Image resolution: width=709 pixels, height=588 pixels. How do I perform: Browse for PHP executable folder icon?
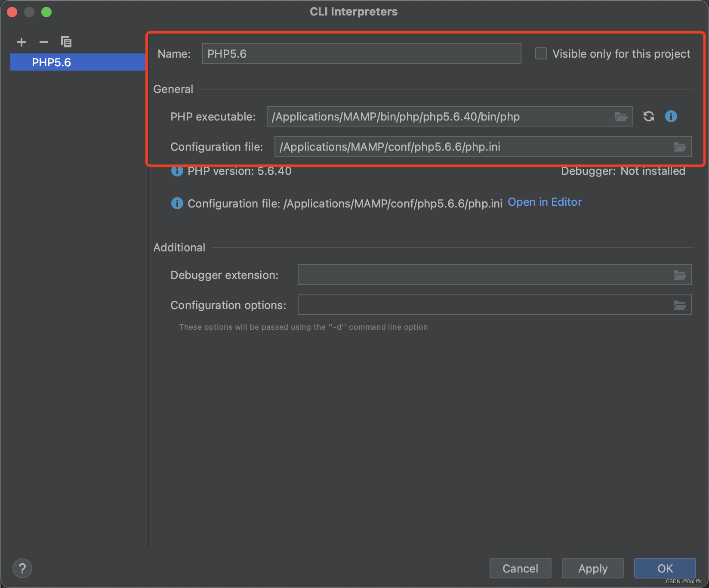click(x=621, y=117)
